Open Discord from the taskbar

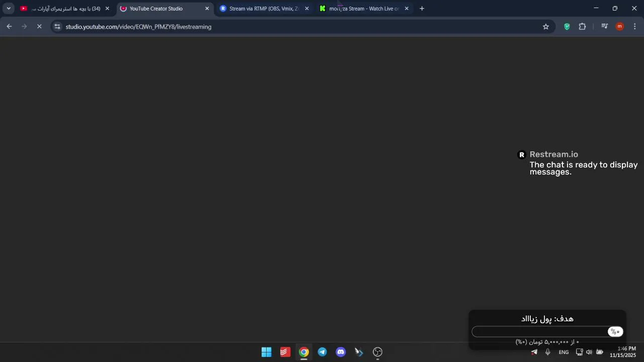click(341, 352)
